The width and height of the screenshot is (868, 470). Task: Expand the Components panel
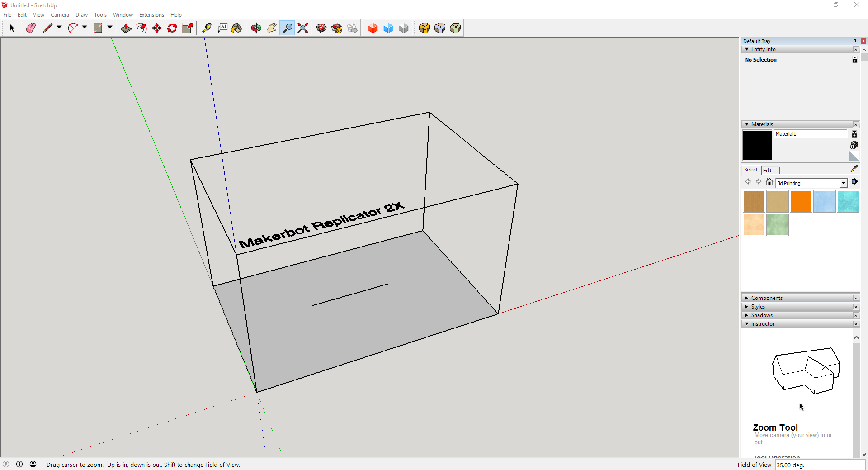point(747,298)
